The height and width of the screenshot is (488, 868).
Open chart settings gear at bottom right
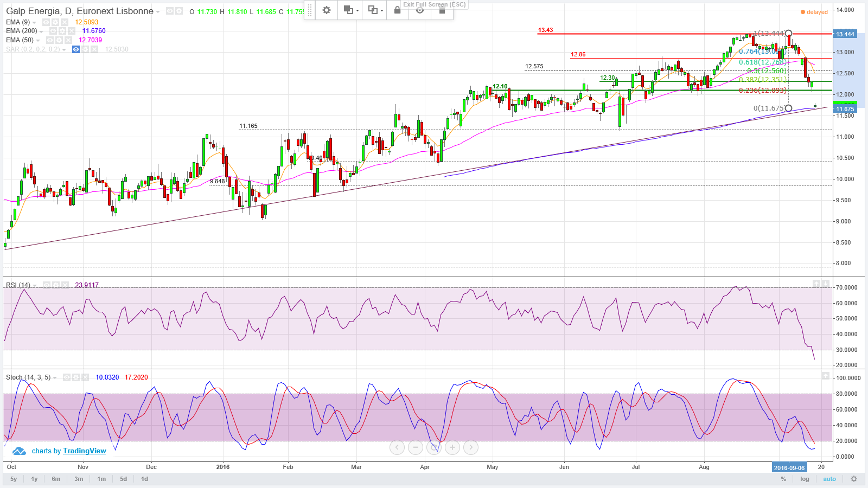854,479
